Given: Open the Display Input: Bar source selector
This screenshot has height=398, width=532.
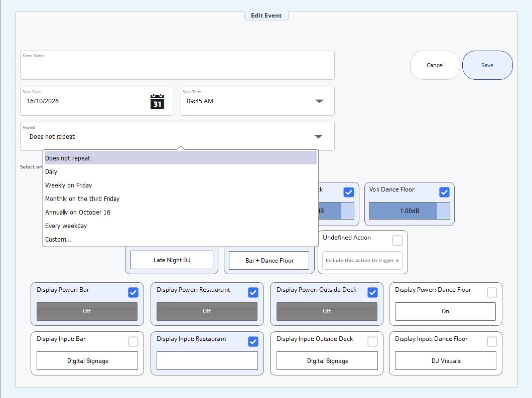Looking at the screenshot, I should (x=87, y=361).
